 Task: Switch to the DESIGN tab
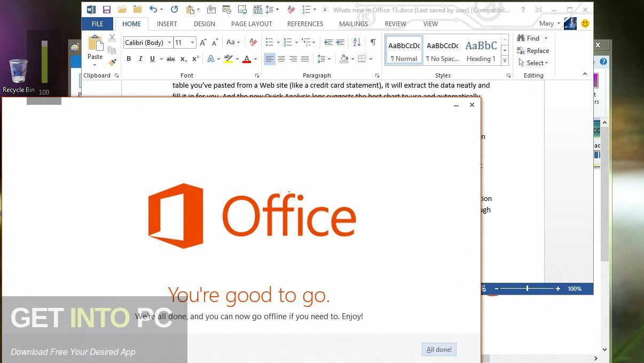point(205,24)
